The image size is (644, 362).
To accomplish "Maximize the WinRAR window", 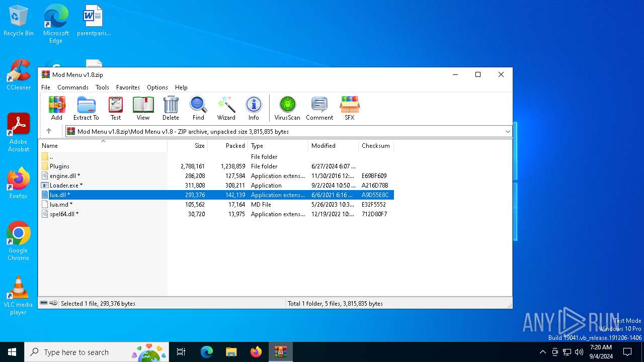I will (x=478, y=74).
